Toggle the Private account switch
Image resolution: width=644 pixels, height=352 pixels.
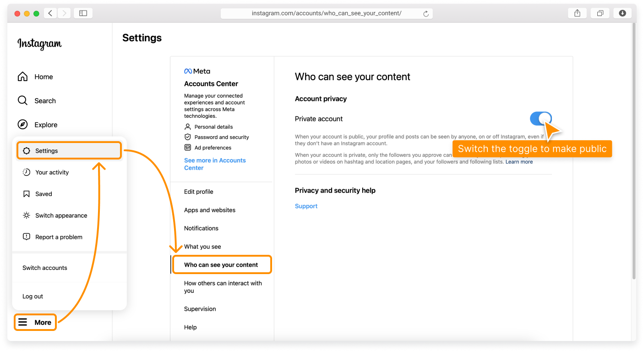coord(541,118)
